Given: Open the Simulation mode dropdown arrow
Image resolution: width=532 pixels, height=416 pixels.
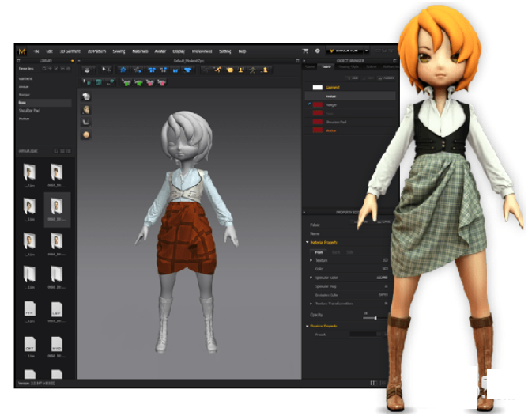Looking at the screenshot, I should point(365,51).
